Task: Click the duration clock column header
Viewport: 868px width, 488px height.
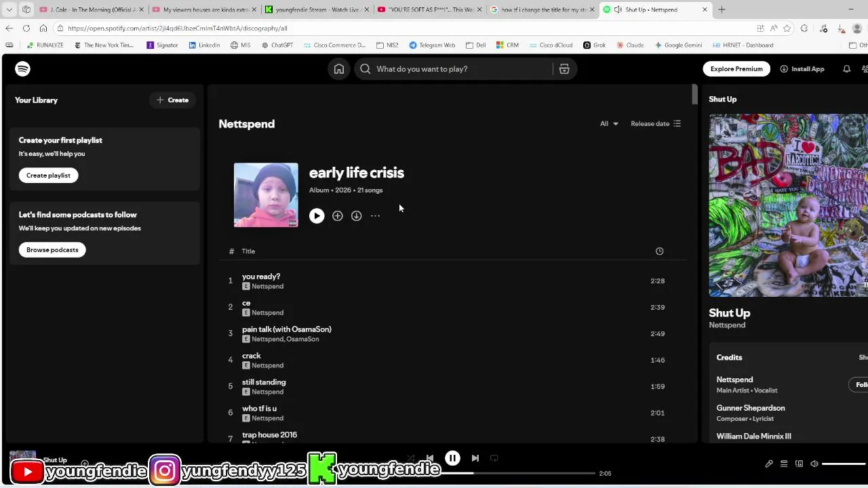Action: coord(659,251)
